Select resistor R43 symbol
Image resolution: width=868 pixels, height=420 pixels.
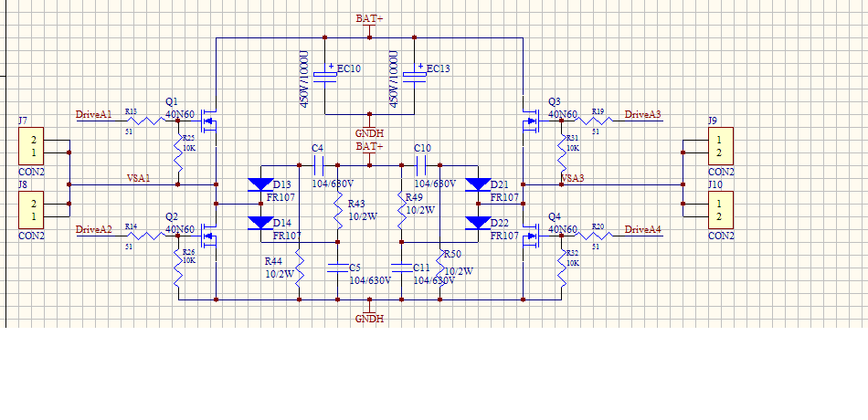pos(338,210)
